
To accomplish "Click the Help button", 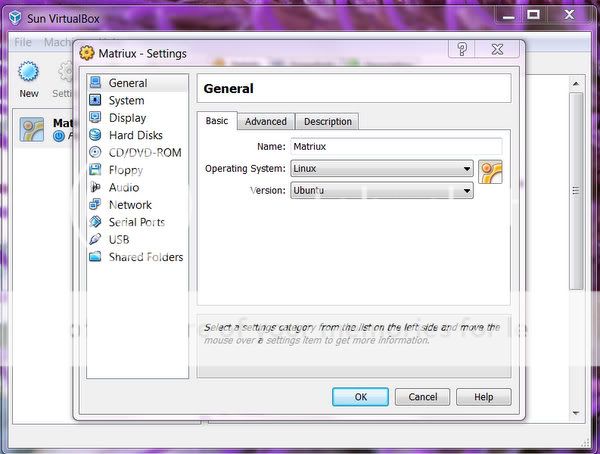I will coord(484,397).
